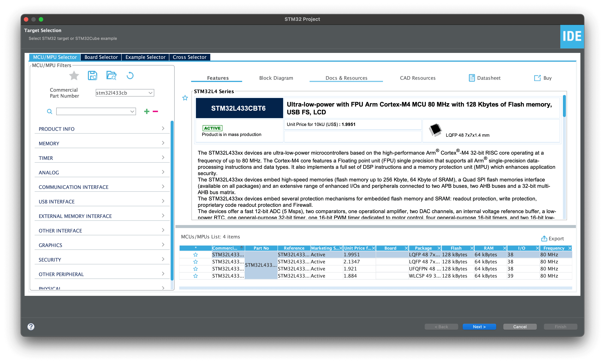Remove the Flash column via X
Image resolution: width=605 pixels, height=364 pixels.
pyautogui.click(x=472, y=248)
